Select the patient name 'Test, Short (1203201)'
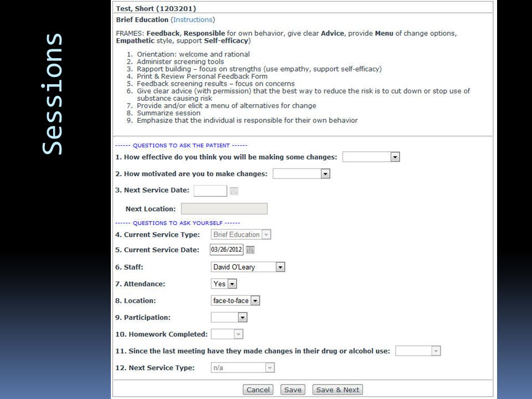Screen dimensions: 532x399 pos(156,8)
